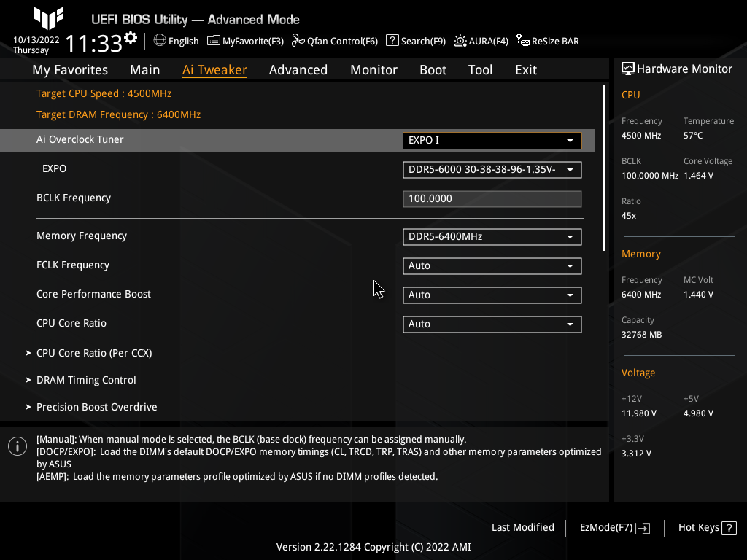Click the Last Modified button
This screenshot has width=747, height=560.
522,528
